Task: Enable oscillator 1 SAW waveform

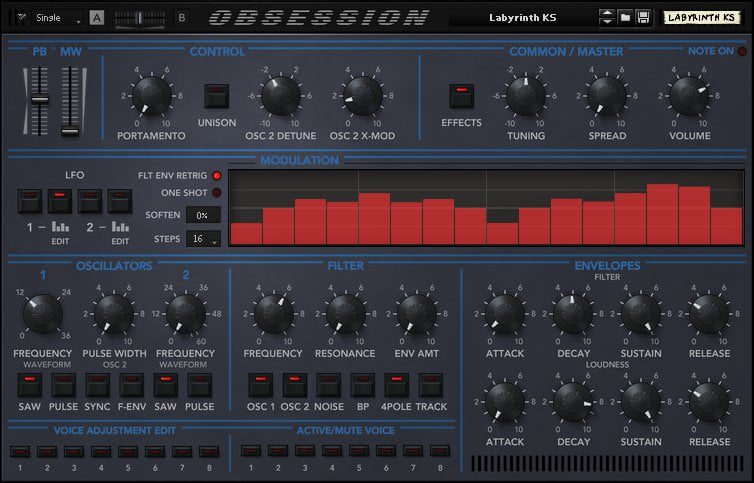Action: pyautogui.click(x=30, y=385)
